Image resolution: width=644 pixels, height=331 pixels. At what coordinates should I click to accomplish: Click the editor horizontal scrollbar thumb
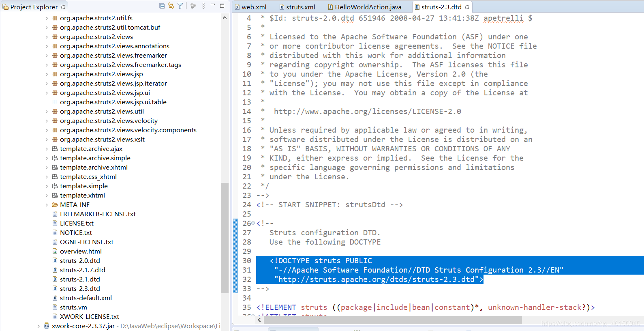tap(393, 320)
